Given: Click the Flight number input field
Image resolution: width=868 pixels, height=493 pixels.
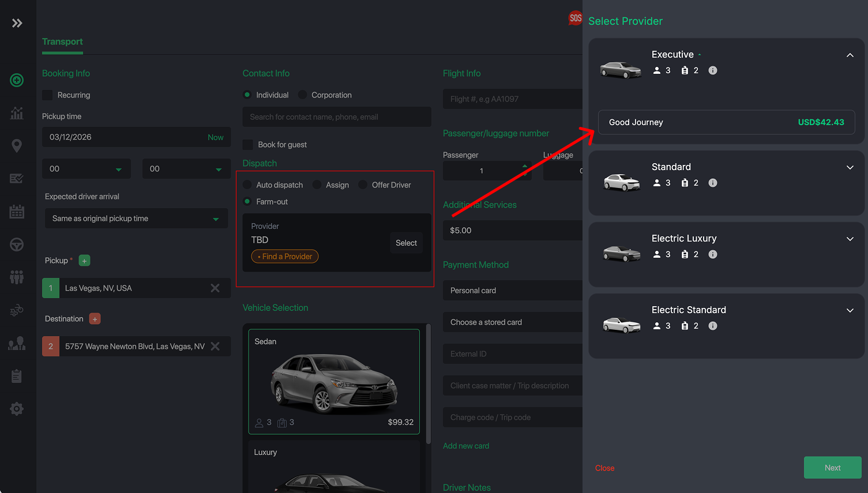Looking at the screenshot, I should pos(512,99).
